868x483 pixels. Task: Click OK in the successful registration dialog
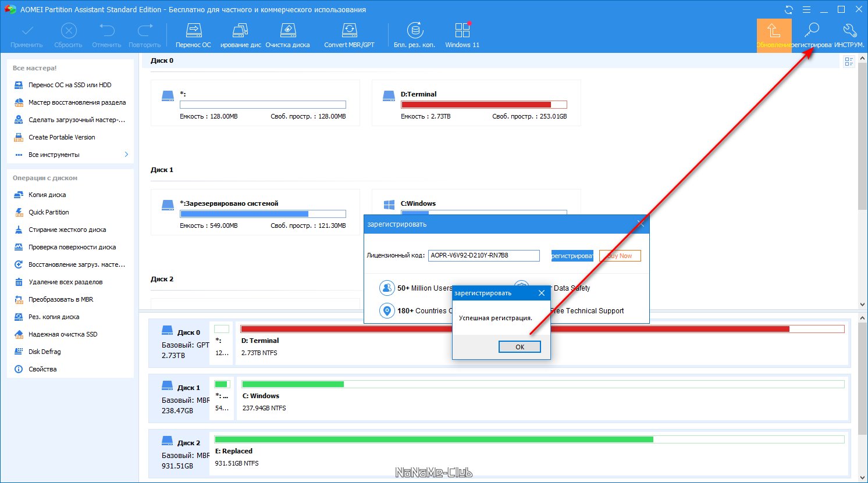tap(520, 347)
